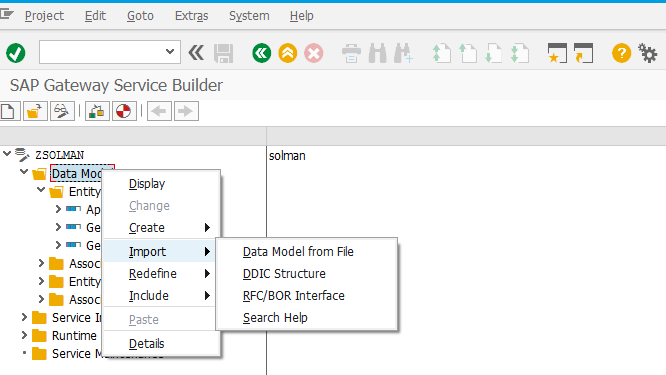Open the SAP menu icon at top left
The height and width of the screenshot is (375, 666).
tap(6, 15)
